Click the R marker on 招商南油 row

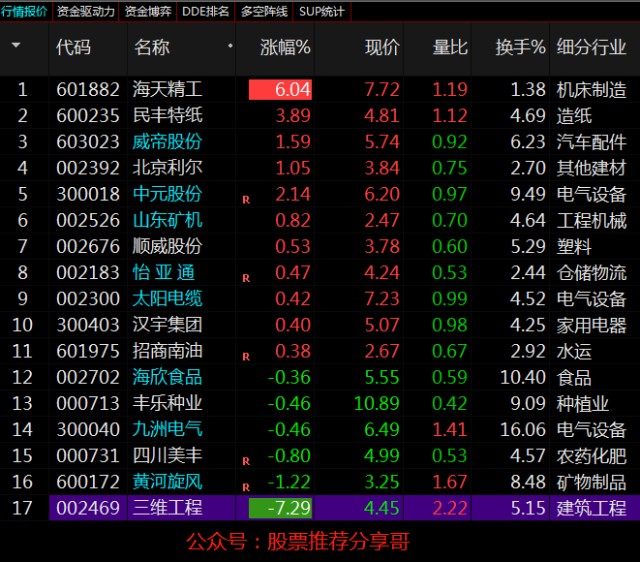pos(246,355)
